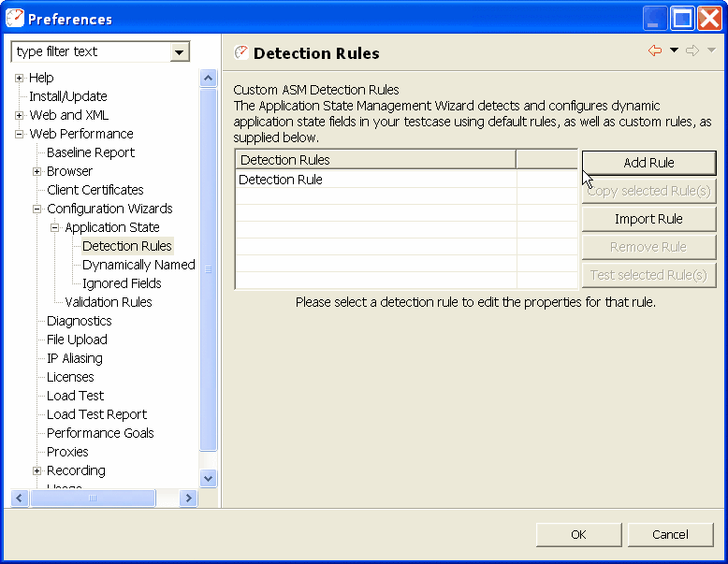This screenshot has height=564, width=728.
Task: Go to Validation Rules preferences
Action: tap(108, 302)
